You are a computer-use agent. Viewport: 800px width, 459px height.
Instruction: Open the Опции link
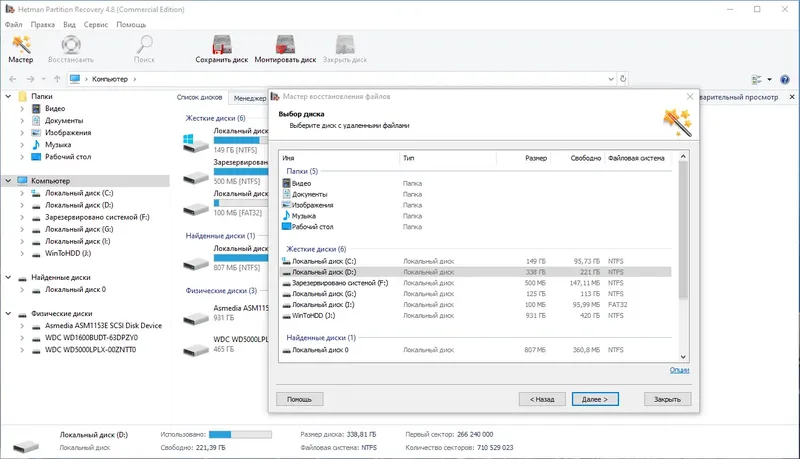click(680, 370)
